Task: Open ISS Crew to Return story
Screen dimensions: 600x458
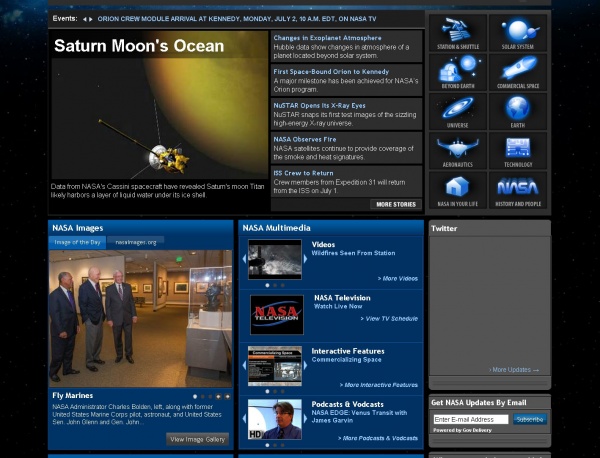Action: (303, 173)
